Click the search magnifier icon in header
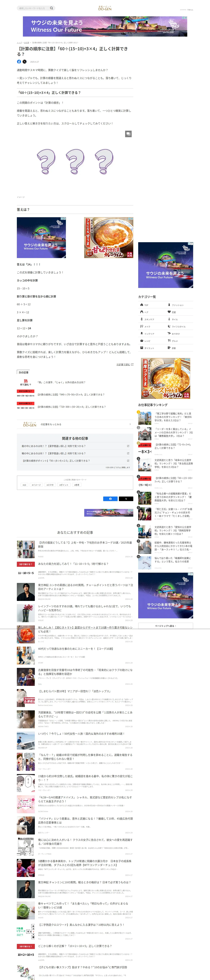 pos(52,8)
